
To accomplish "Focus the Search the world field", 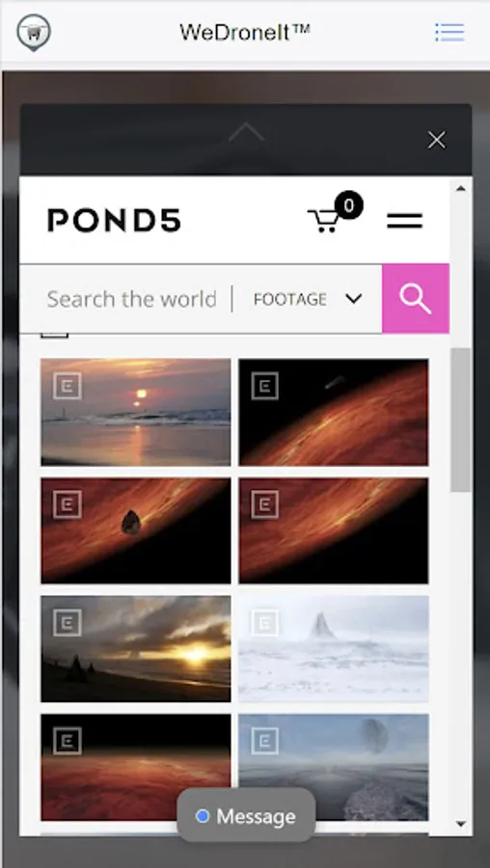I will 132,299.
